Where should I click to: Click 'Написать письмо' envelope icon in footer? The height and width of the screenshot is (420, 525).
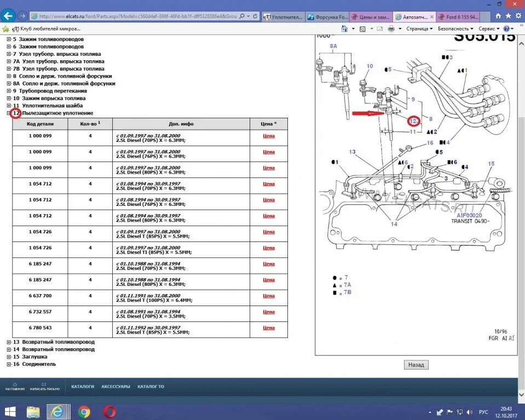44,384
